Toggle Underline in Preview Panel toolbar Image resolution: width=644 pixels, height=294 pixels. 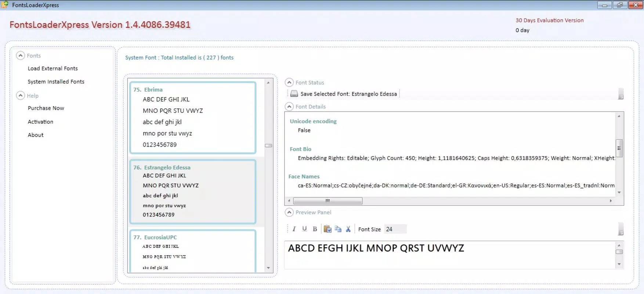coord(304,229)
